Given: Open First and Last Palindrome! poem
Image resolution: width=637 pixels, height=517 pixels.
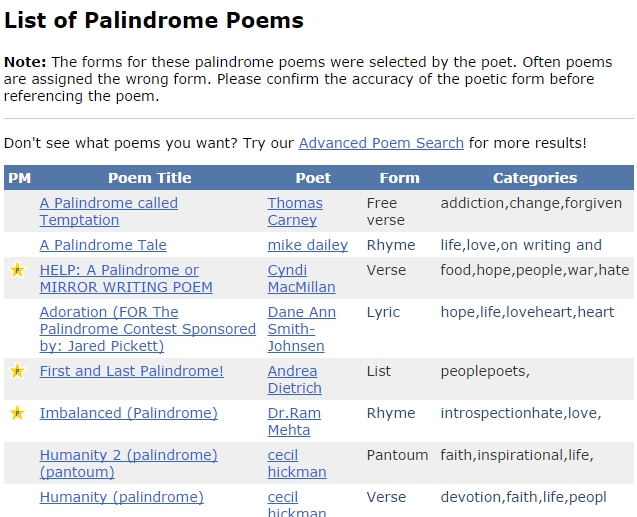Looking at the screenshot, I should point(131,371).
